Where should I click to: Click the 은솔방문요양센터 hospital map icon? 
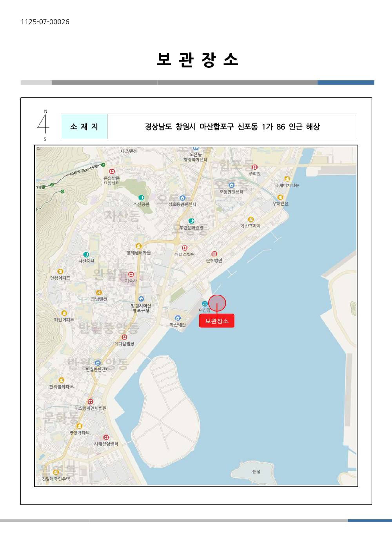click(112, 171)
